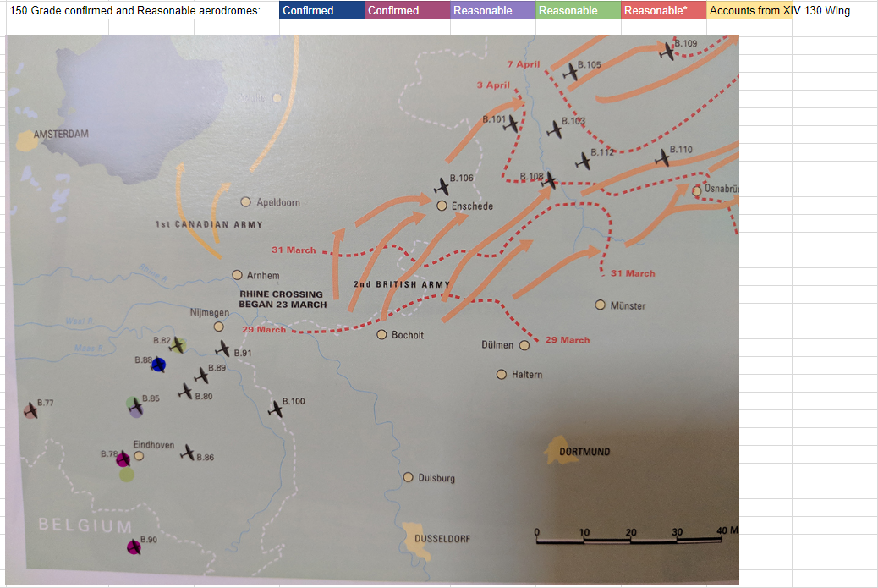Click the Duisburg city circle marker
The height and width of the screenshot is (588, 878).
click(409, 477)
